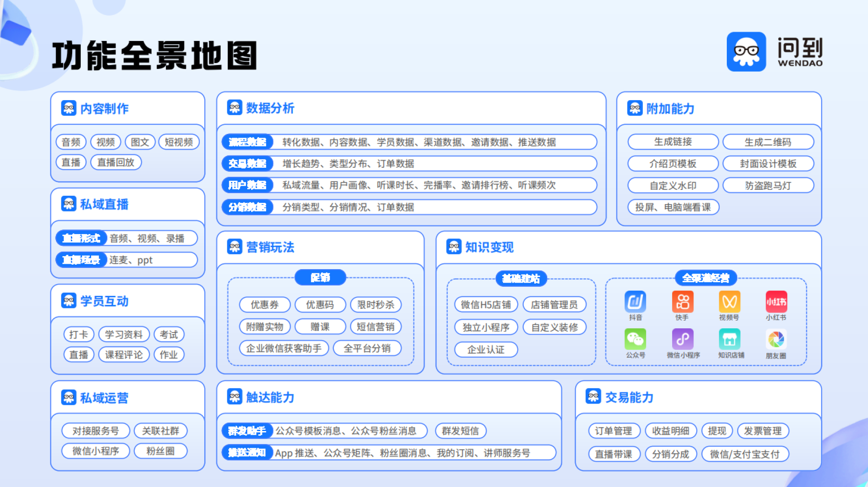Click the 微信H5店铺 pill
This screenshot has width=868, height=487.
click(x=486, y=305)
